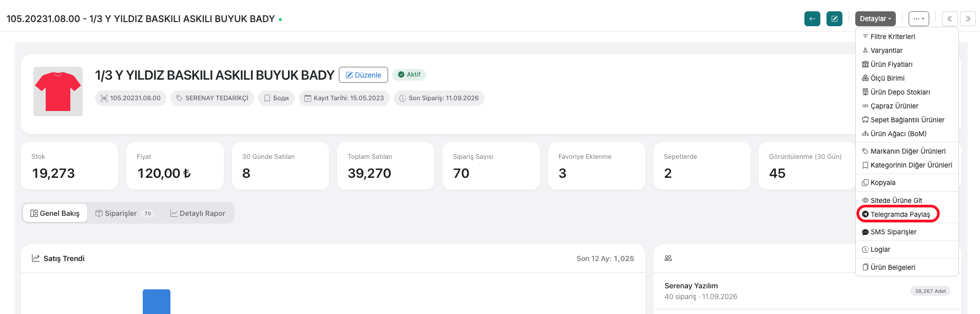This screenshot has height=314, width=980.
Task: Click the Боди category bookmark tag
Action: 276,98
